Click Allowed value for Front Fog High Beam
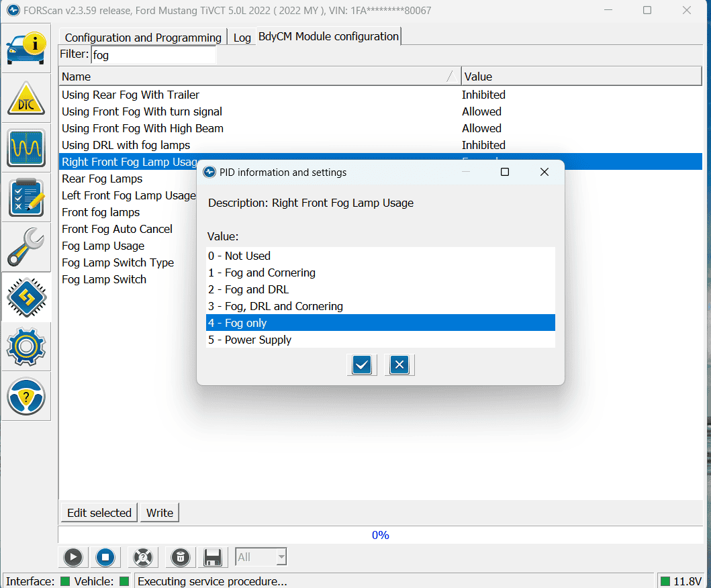The height and width of the screenshot is (588, 711). (x=481, y=128)
